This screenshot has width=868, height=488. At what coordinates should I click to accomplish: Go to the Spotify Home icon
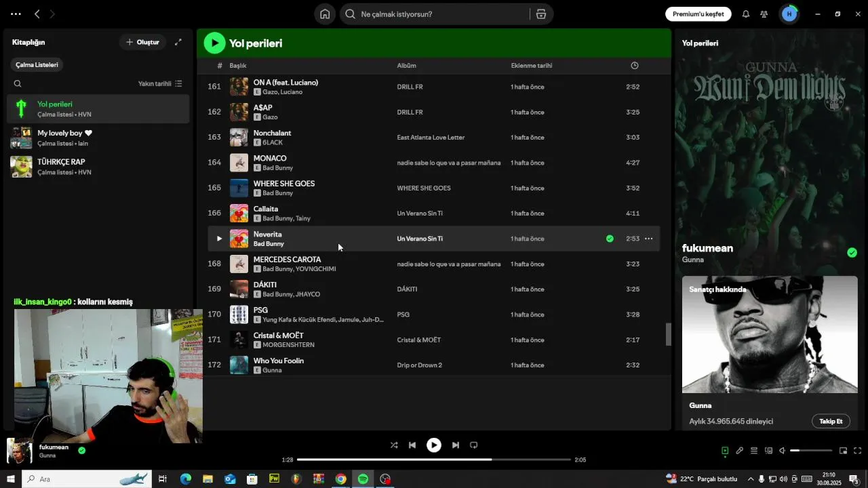pos(325,14)
